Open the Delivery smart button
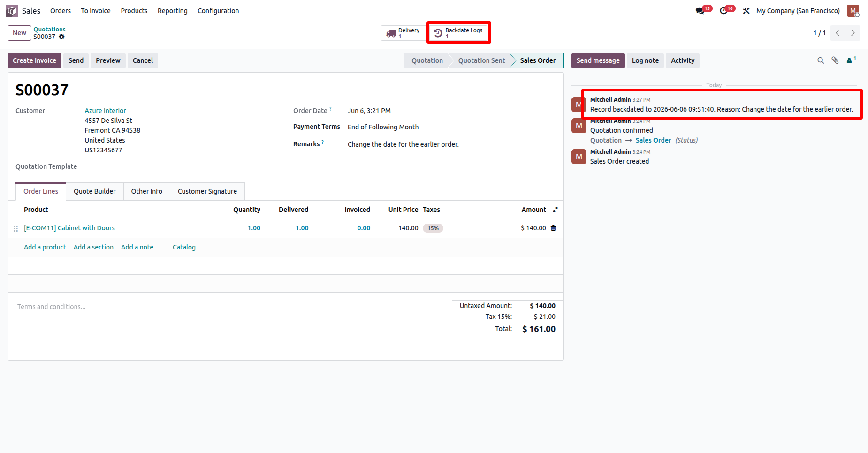The image size is (868, 453). click(403, 33)
